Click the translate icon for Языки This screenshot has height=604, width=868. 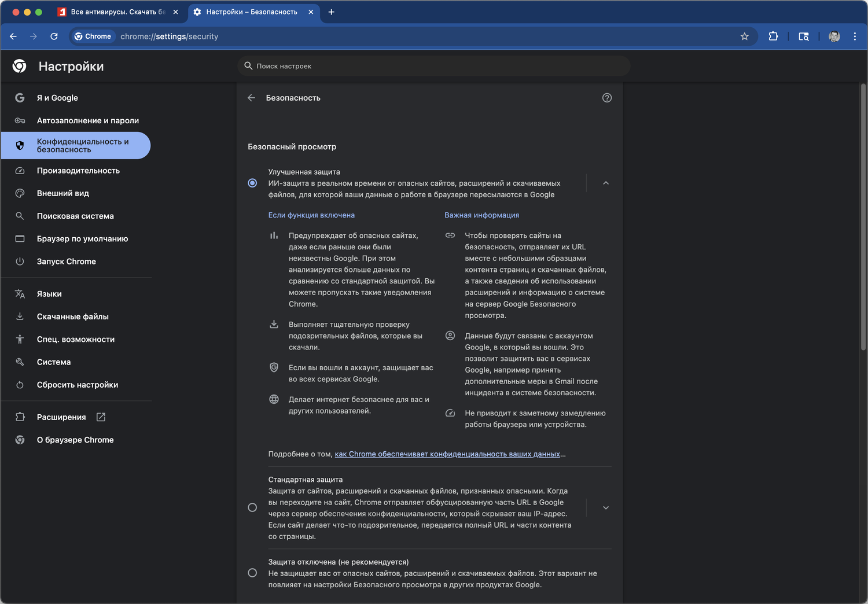click(x=20, y=294)
